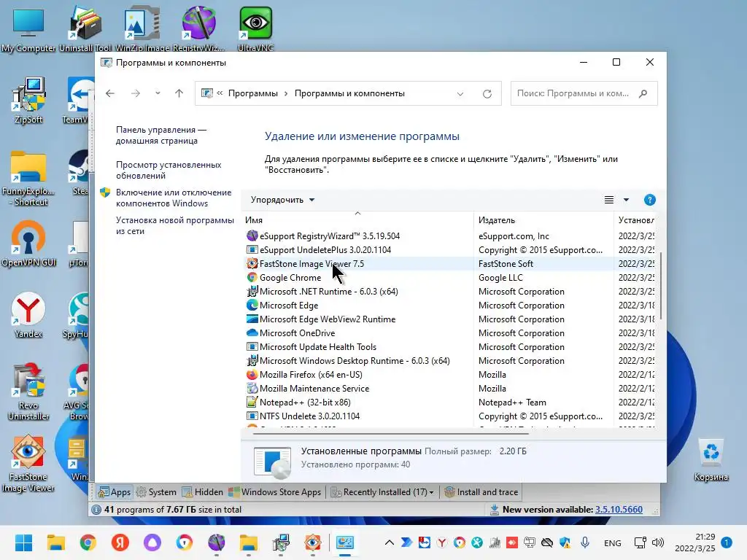Open FastStone Image Viewer desktop shortcut
This screenshot has height=560, width=747.
coord(28,463)
